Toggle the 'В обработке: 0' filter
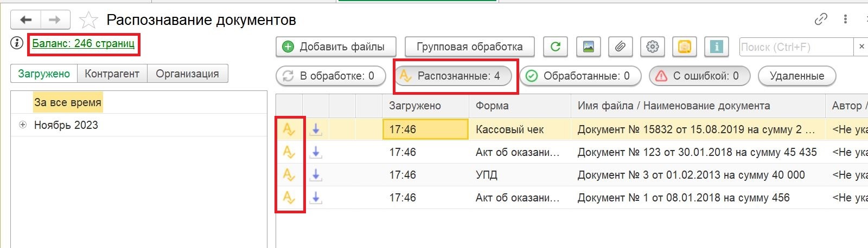The height and width of the screenshot is (248, 868). 330,76
